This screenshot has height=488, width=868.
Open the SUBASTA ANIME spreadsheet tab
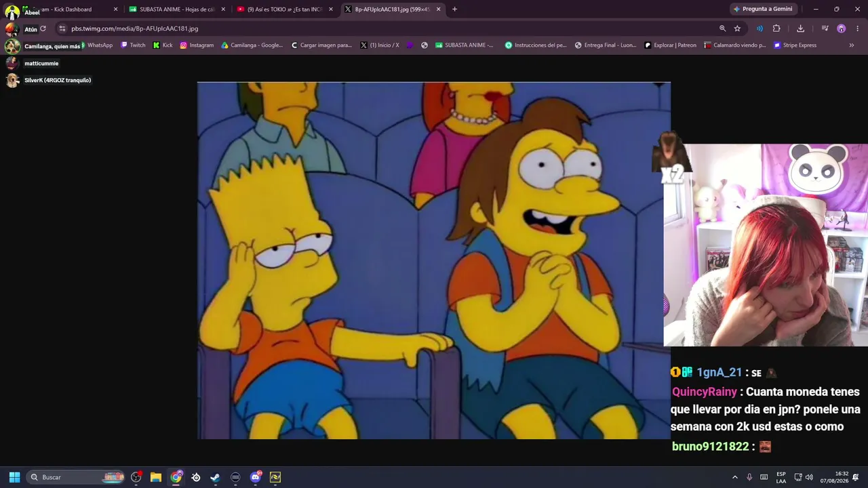tap(176, 9)
